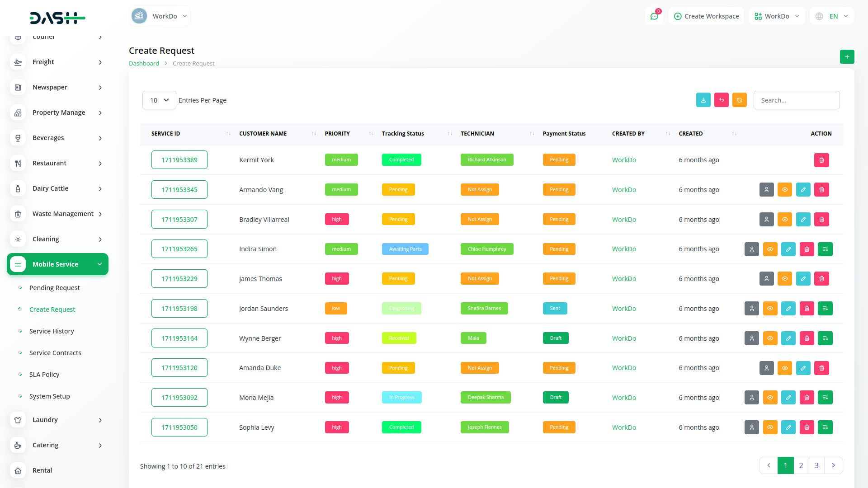Click green invoice icon for Indira Simon
Screen dimensions: 868x488
tap(825, 249)
